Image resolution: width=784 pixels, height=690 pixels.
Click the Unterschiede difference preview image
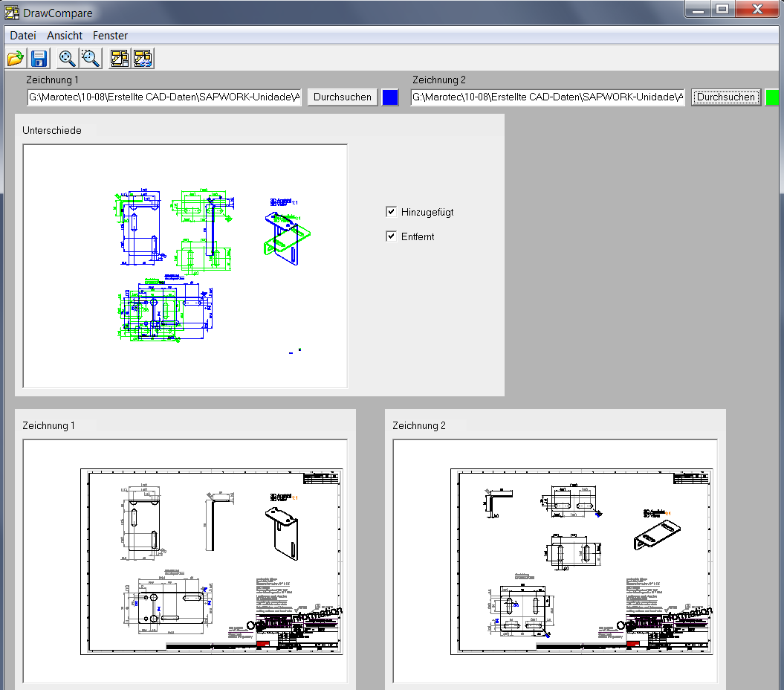[185, 266]
